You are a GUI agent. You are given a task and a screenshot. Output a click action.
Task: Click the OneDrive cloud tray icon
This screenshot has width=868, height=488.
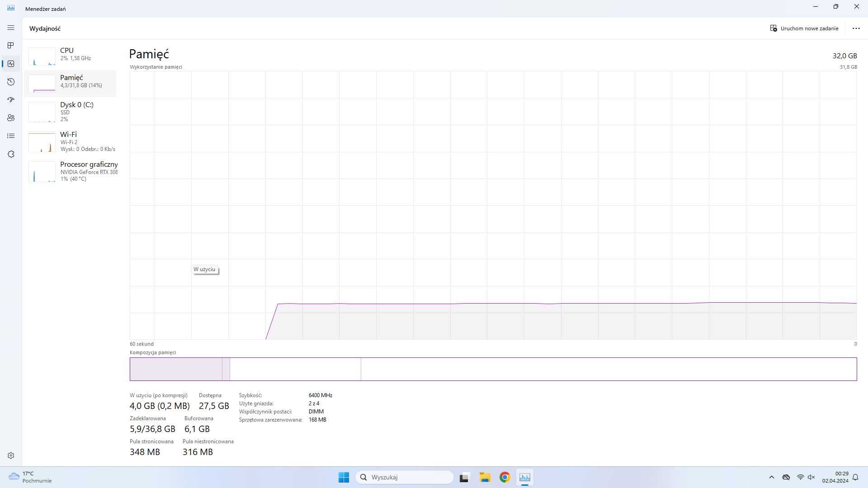point(786,477)
